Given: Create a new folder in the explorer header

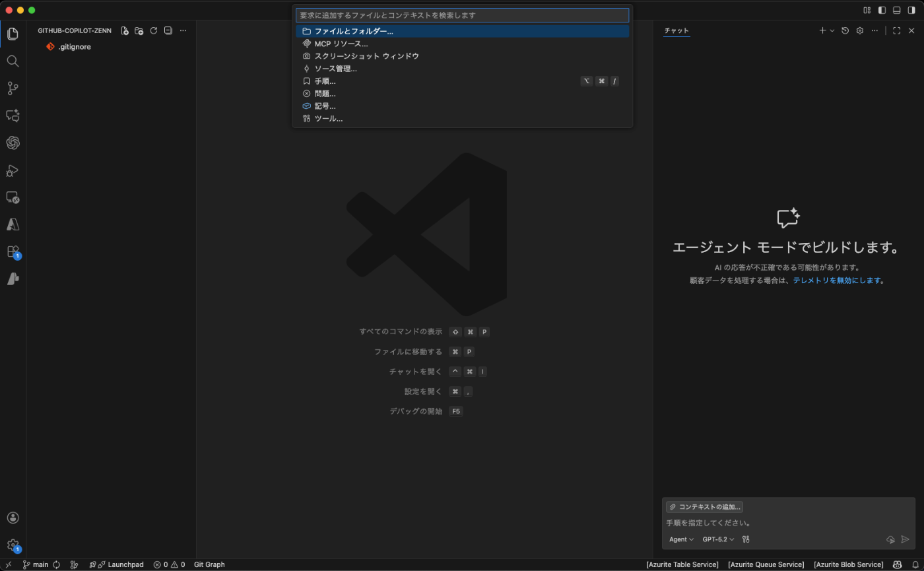Looking at the screenshot, I should pos(139,30).
